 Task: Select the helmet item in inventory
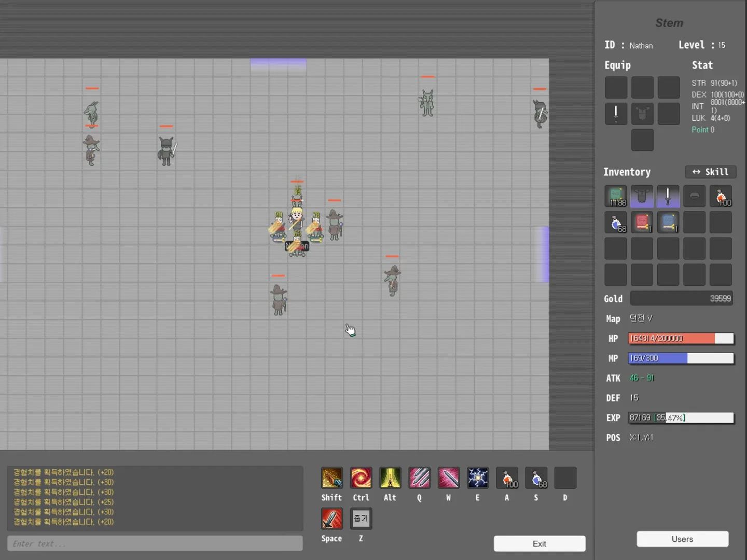pyautogui.click(x=694, y=196)
